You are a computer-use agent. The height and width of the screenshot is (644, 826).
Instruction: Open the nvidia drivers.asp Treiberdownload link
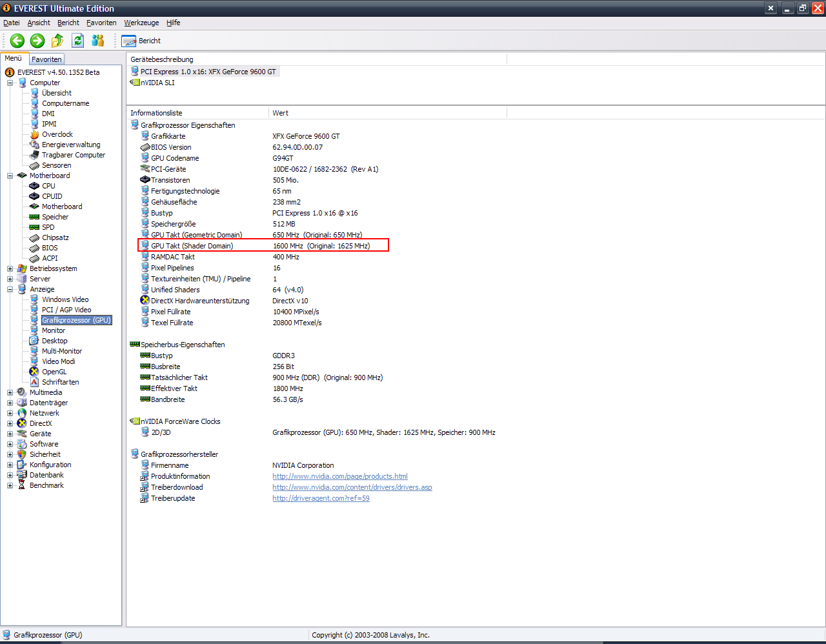[352, 487]
